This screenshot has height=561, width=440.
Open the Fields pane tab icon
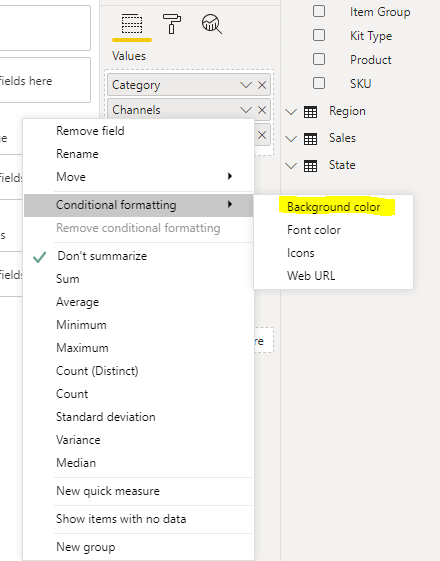click(x=132, y=24)
